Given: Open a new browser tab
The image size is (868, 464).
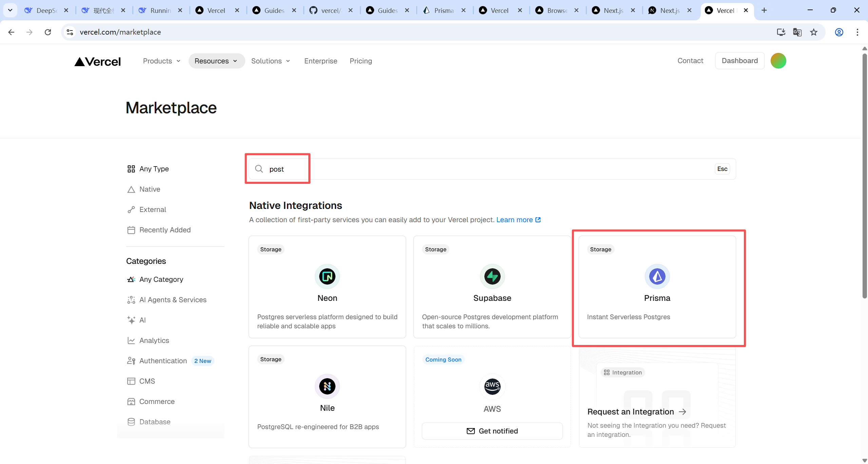Looking at the screenshot, I should (x=764, y=10).
